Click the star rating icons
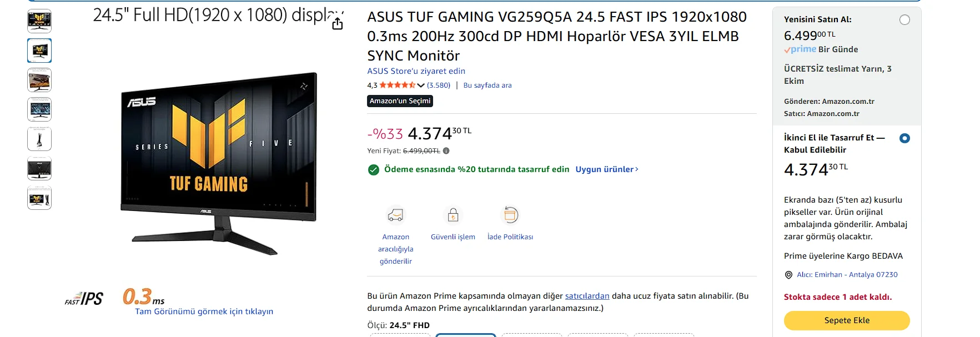The height and width of the screenshot is (337, 980). point(397,85)
